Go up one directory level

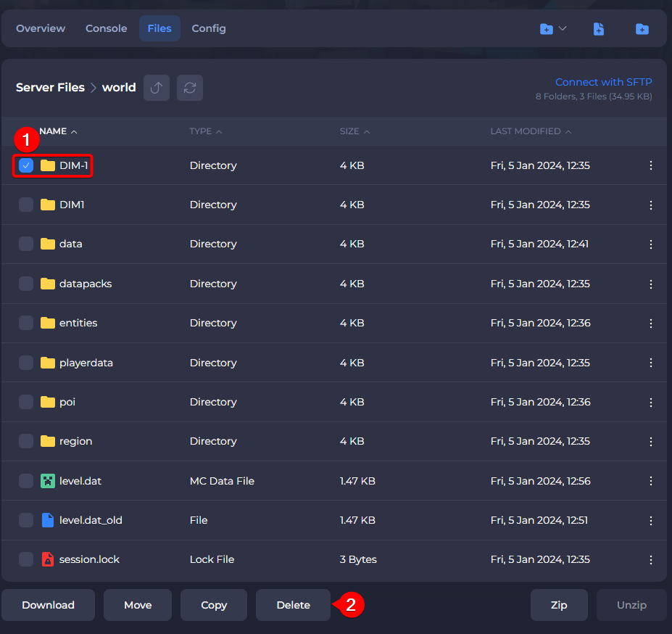pos(157,88)
